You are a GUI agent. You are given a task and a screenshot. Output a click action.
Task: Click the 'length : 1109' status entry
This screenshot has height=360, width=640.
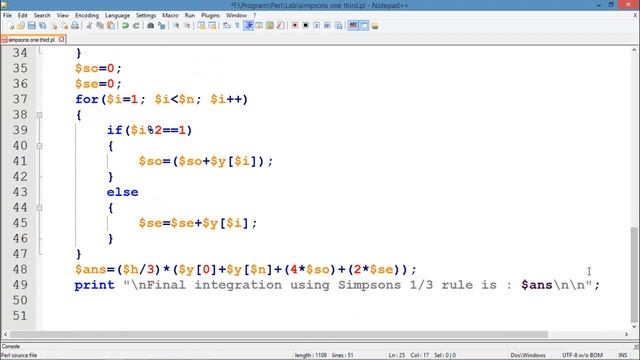coord(311,355)
